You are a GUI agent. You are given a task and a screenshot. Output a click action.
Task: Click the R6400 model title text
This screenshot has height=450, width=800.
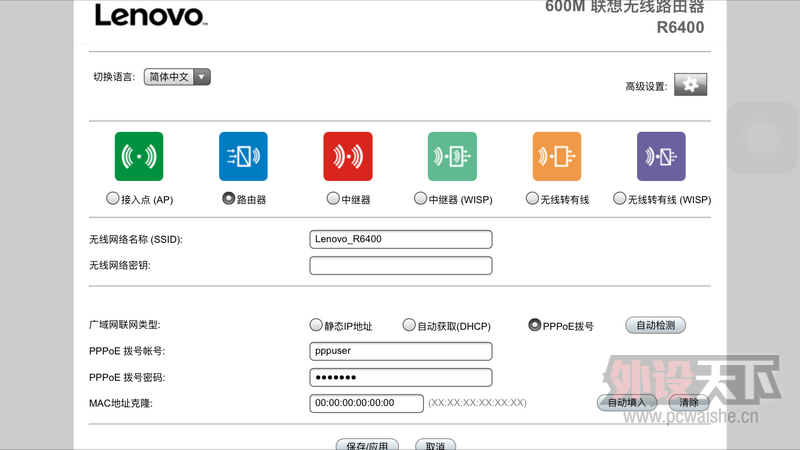[x=680, y=27]
